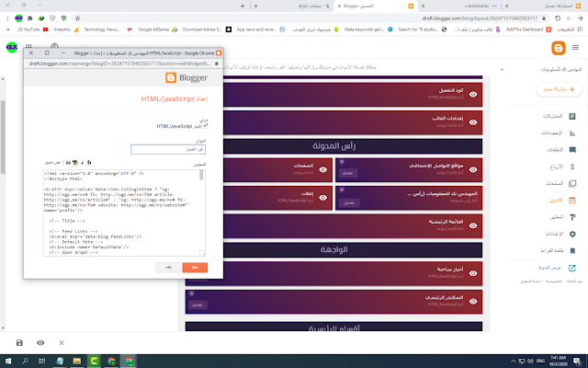Toggle the Show HTML/JavaScript checkbox in the popup

(x=205, y=126)
